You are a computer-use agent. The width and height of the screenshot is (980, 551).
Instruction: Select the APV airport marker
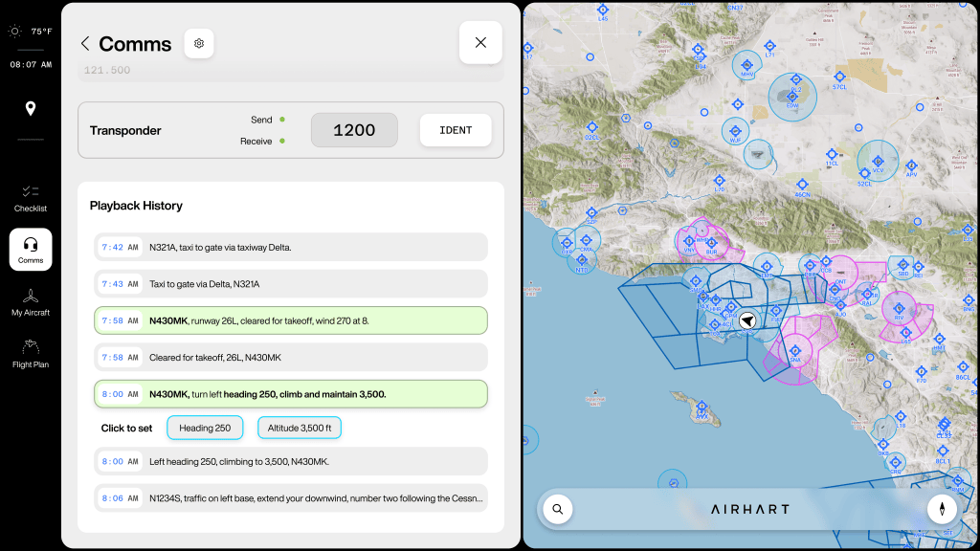(911, 166)
